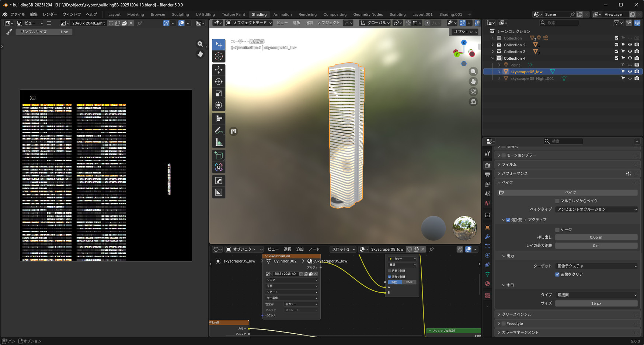Image resolution: width=644 pixels, height=345 pixels.
Task: Switch to the UV Editing workspace tab
Action: pyautogui.click(x=205, y=14)
